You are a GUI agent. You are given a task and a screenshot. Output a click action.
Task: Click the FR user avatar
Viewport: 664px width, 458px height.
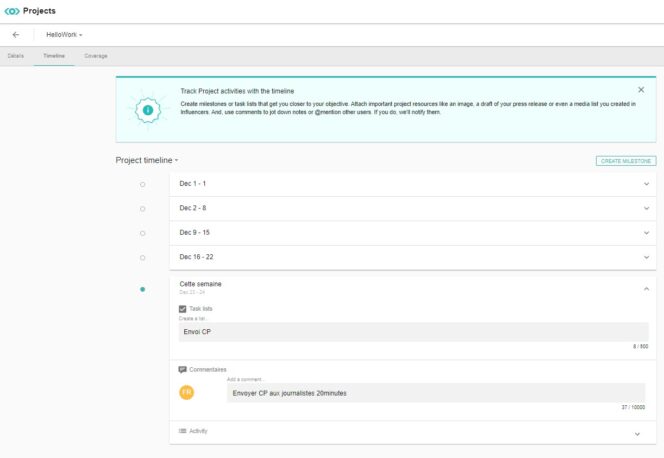[186, 392]
